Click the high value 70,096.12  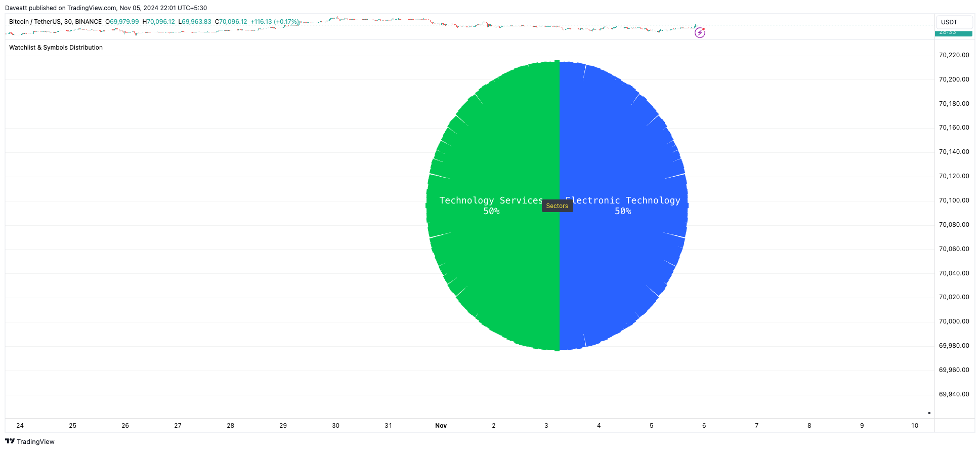pos(161,22)
